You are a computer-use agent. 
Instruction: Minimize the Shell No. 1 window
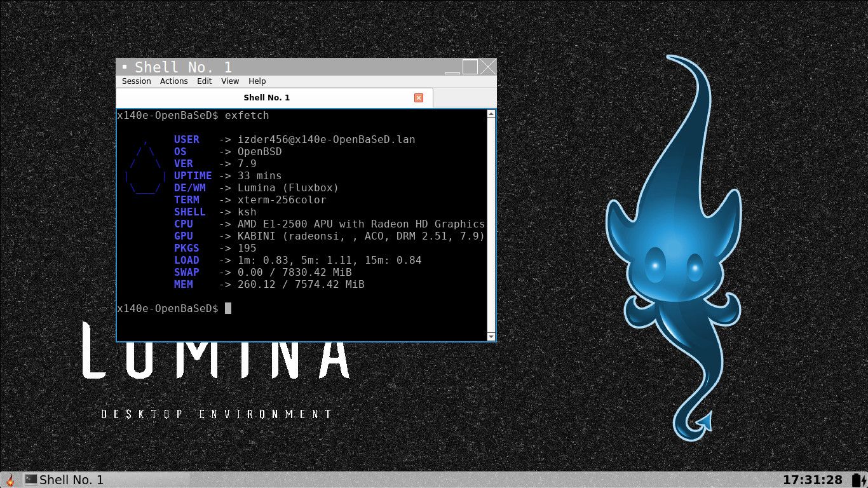coord(452,67)
